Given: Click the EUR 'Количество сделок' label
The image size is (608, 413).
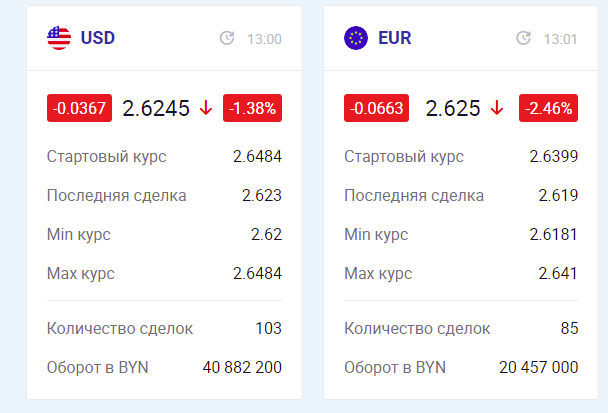Looking at the screenshot, I should point(417,328).
